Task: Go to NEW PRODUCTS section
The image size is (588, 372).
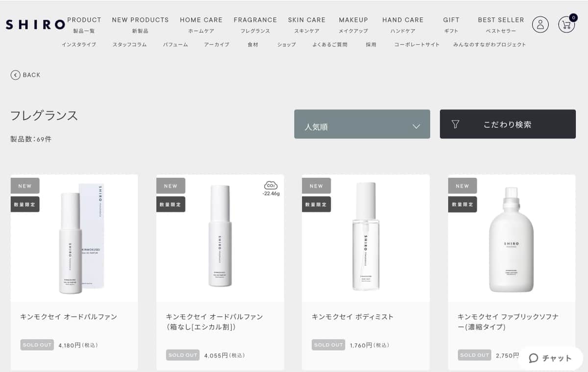Action: click(140, 20)
